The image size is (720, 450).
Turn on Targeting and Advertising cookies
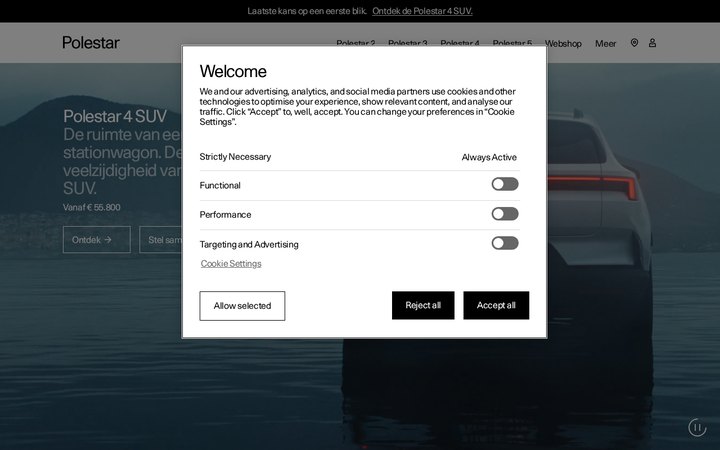point(505,243)
